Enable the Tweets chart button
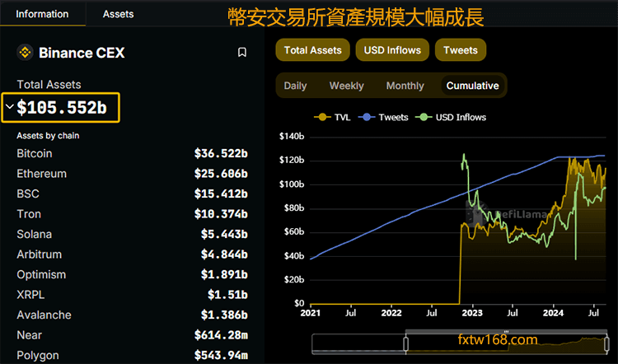This screenshot has width=618, height=364. point(460,50)
